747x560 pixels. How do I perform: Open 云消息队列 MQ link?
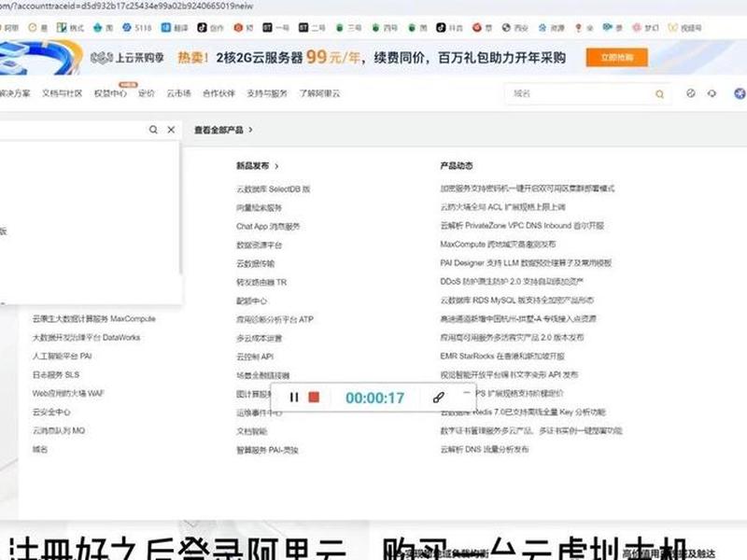tap(59, 430)
